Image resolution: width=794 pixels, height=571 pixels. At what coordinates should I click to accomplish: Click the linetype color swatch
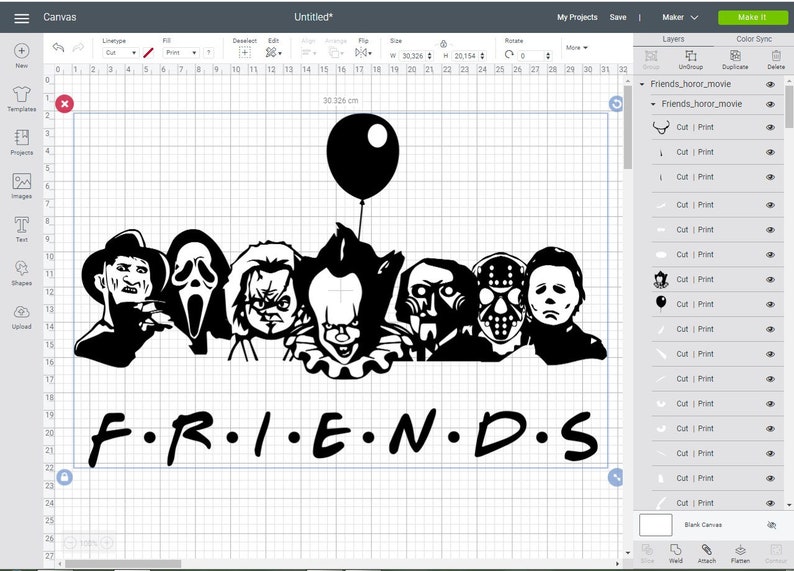148,53
